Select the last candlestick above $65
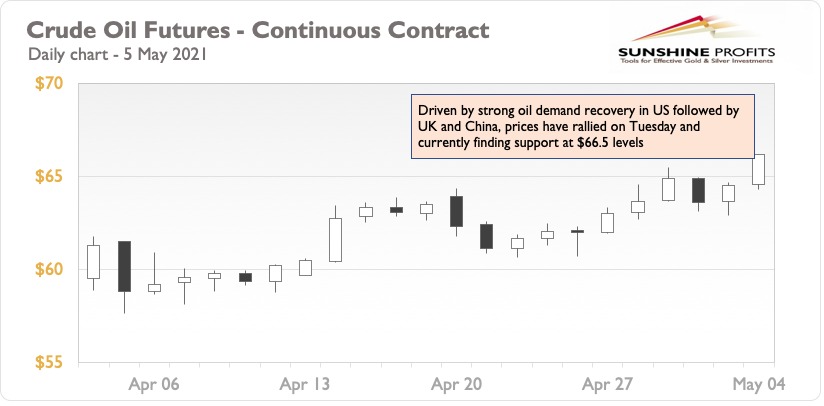The width and height of the screenshot is (824, 406). coord(758,170)
